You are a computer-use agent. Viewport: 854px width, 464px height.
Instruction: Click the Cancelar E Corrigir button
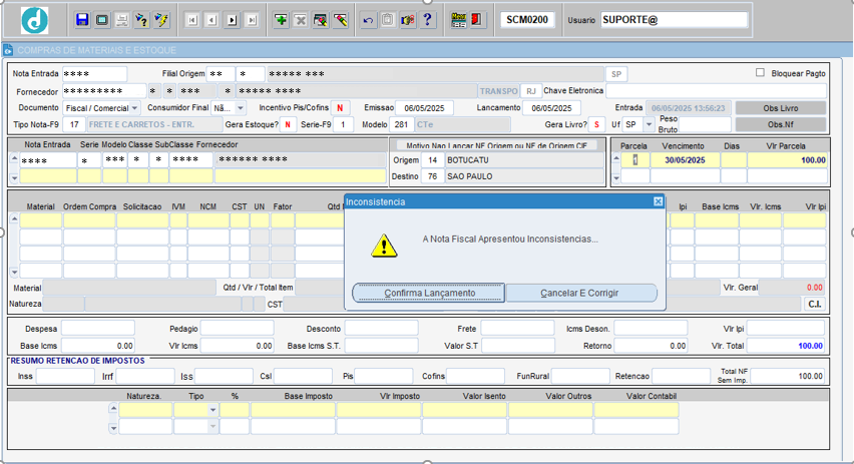[x=581, y=293]
